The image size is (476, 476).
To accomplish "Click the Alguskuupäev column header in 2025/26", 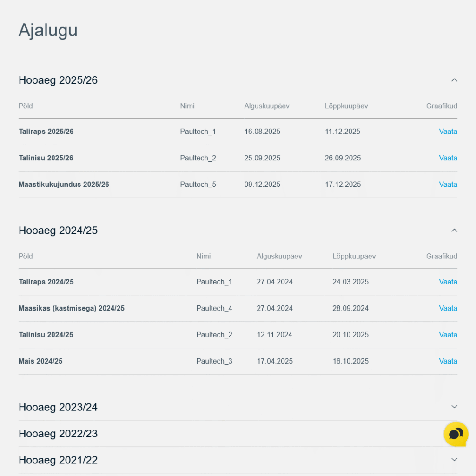I will [267, 106].
